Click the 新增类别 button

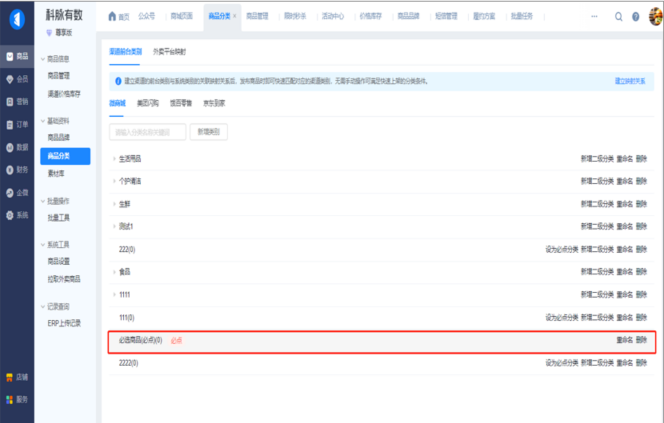click(x=208, y=132)
